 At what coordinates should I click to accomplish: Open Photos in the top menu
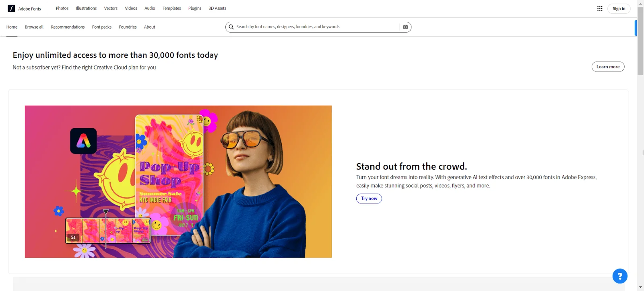click(62, 8)
